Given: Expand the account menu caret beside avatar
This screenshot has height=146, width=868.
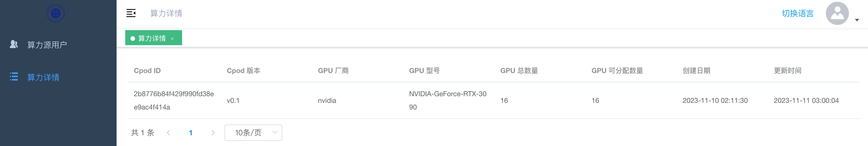Looking at the screenshot, I should point(857,20).
